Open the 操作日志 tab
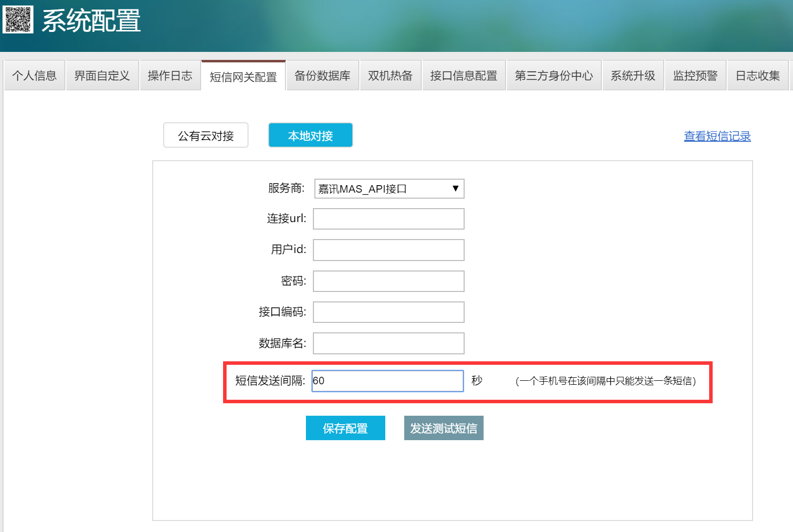793x532 pixels. click(x=170, y=75)
